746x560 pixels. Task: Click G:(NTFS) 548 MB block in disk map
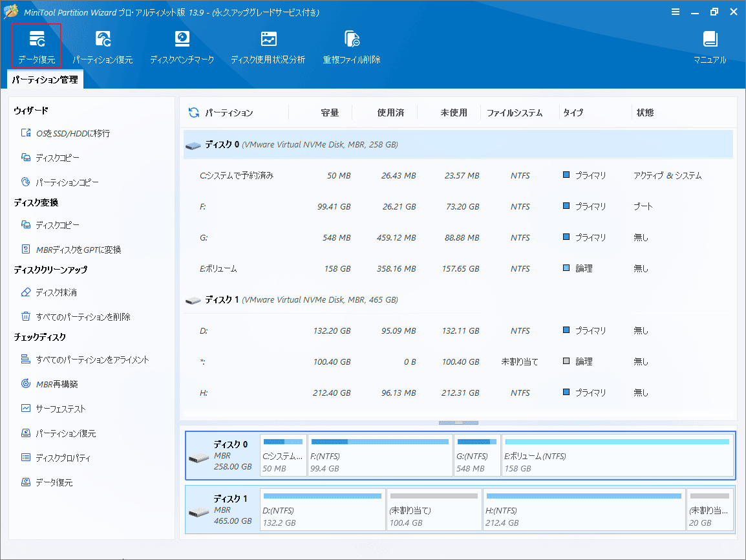[477, 455]
